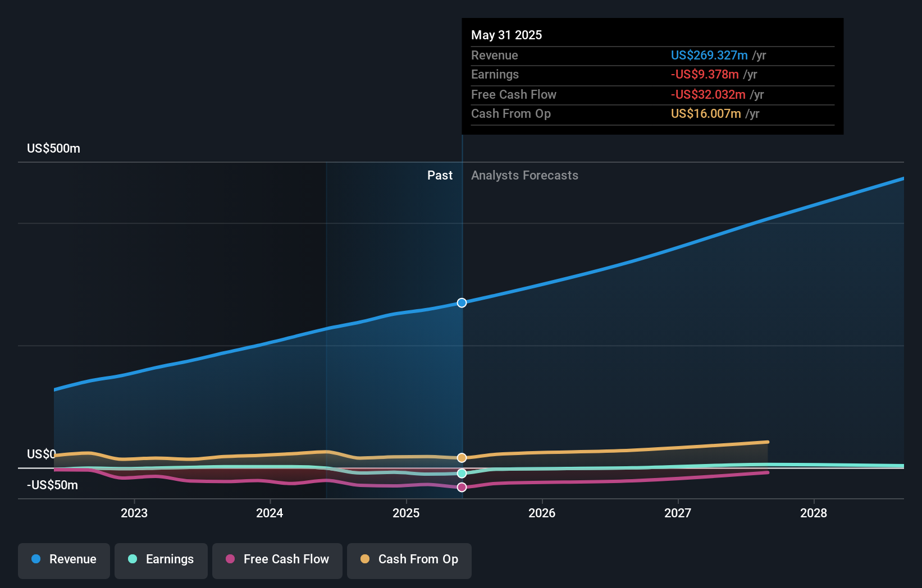Click the Revenue value US$269.327m in tooltip
Viewport: 922px width, 588px height.
coord(710,55)
